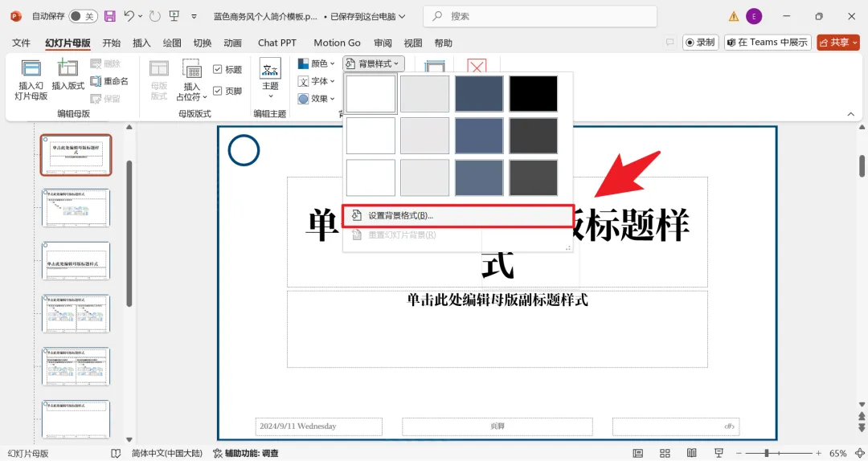Toggle the Title checkbox

[x=218, y=69]
